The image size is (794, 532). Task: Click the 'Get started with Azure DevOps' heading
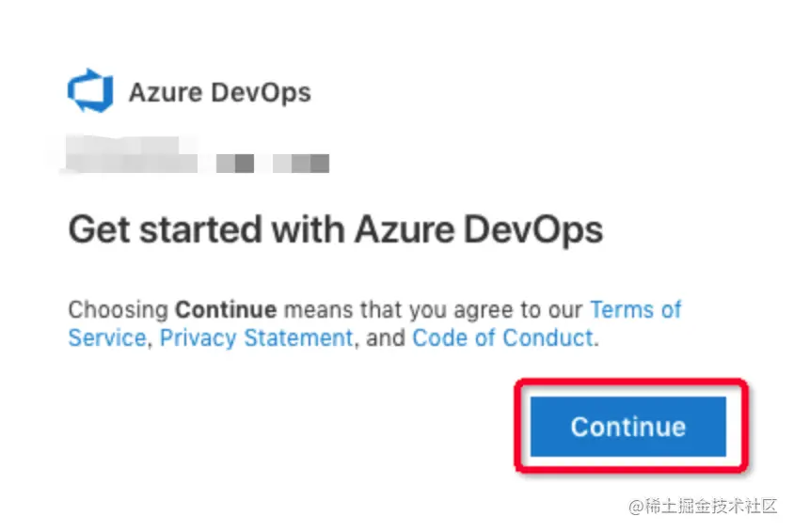336,230
